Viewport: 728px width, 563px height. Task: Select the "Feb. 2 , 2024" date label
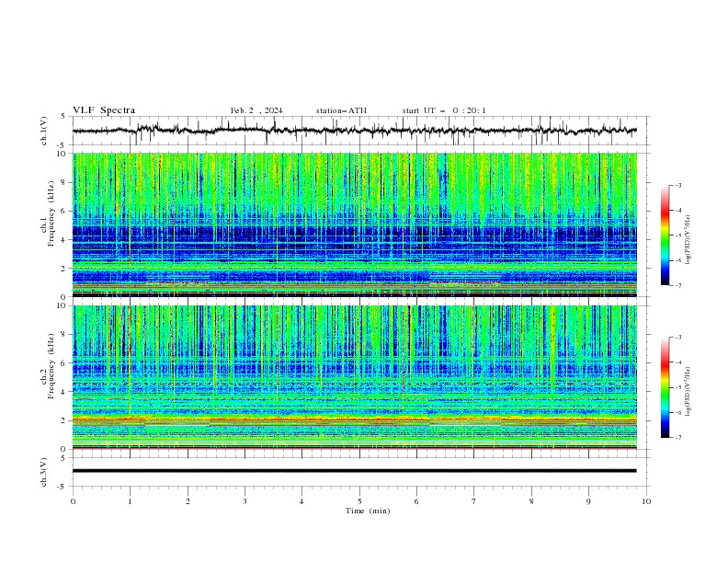click(x=256, y=110)
